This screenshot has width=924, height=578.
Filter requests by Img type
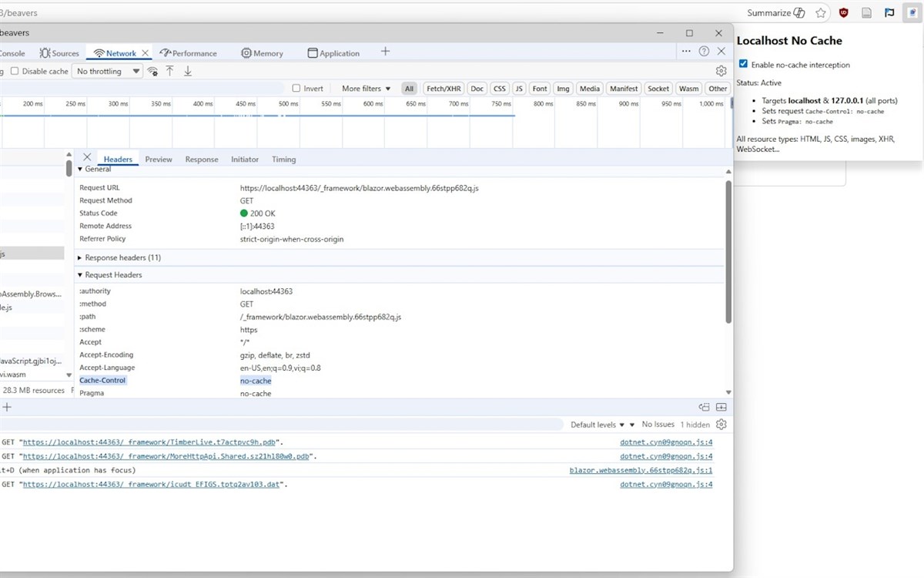coord(564,89)
